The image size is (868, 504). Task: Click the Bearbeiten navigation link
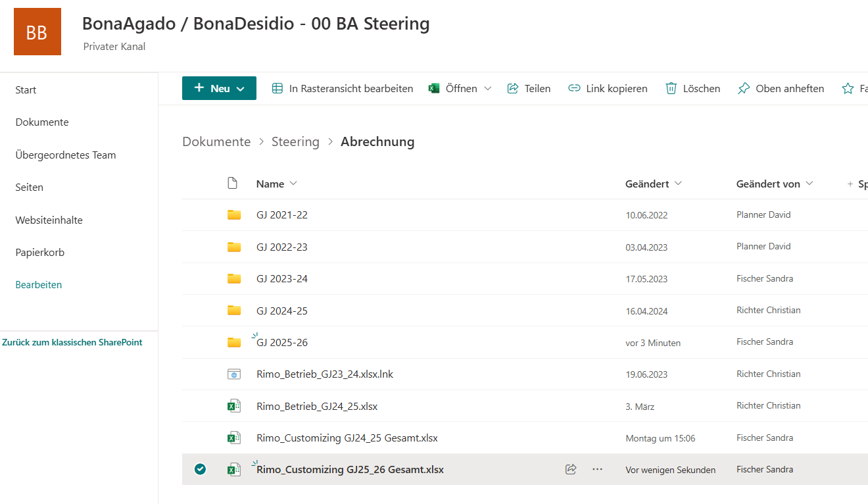coord(39,285)
